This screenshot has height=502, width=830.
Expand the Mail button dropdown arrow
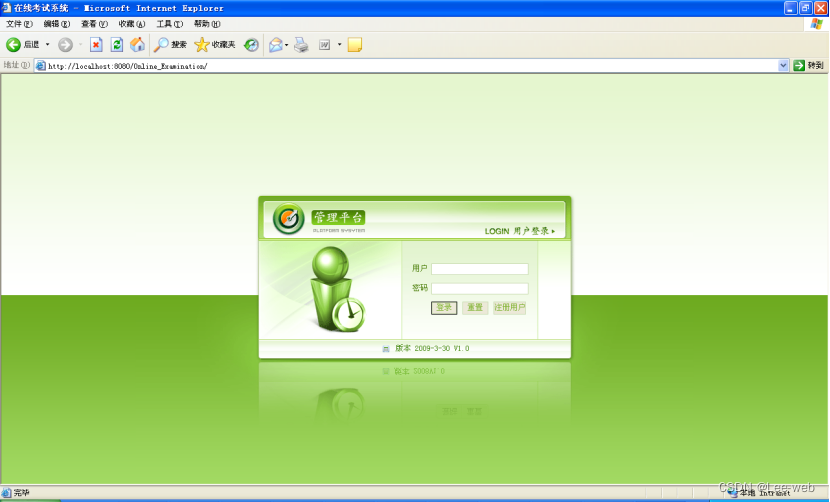tap(286, 45)
